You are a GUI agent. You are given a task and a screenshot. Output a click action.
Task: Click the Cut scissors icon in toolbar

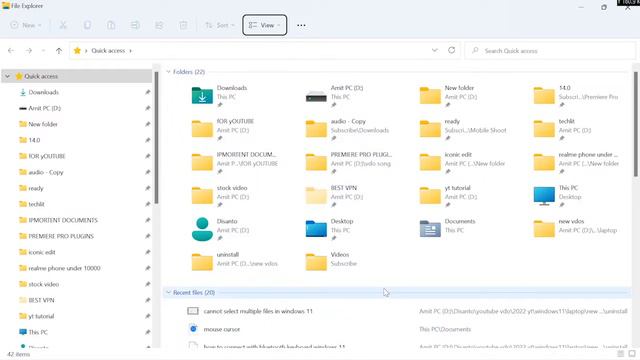(x=63, y=25)
